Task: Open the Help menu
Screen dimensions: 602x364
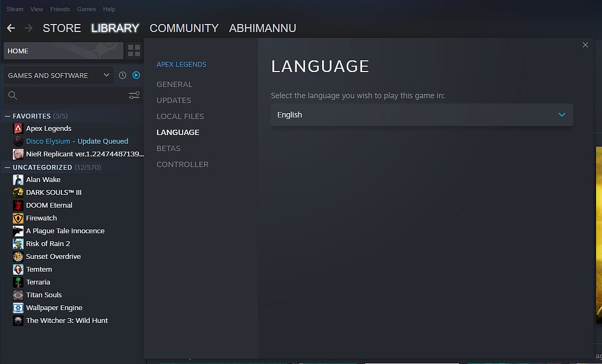Action: 109,9
